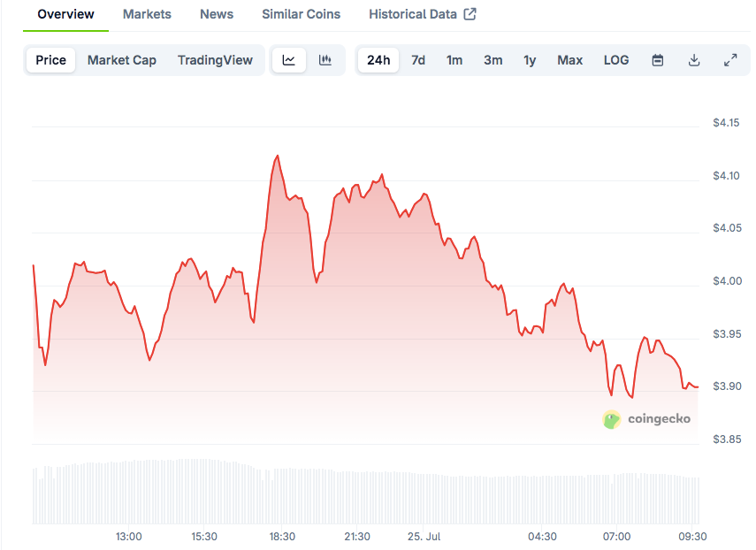Select the Price chart mode

51,60
